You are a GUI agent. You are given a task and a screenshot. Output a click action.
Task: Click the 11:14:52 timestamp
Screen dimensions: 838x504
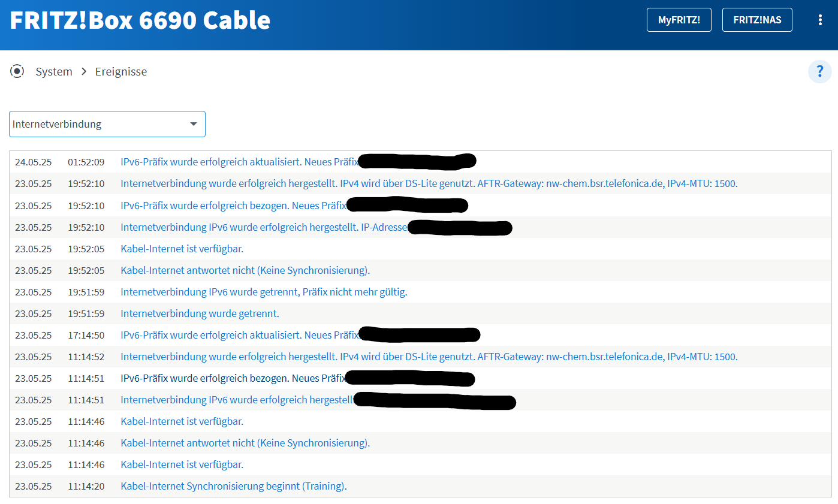pyautogui.click(x=86, y=357)
